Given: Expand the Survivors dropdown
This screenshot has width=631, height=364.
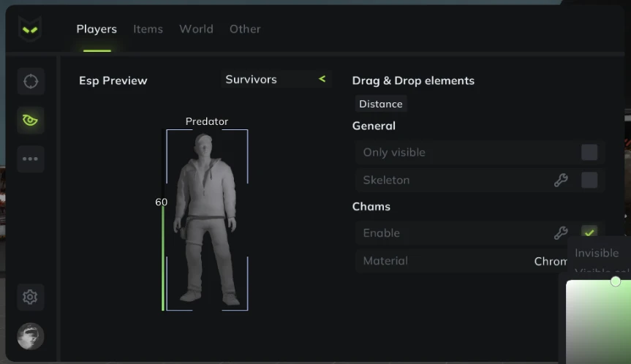Looking at the screenshot, I should tap(276, 79).
